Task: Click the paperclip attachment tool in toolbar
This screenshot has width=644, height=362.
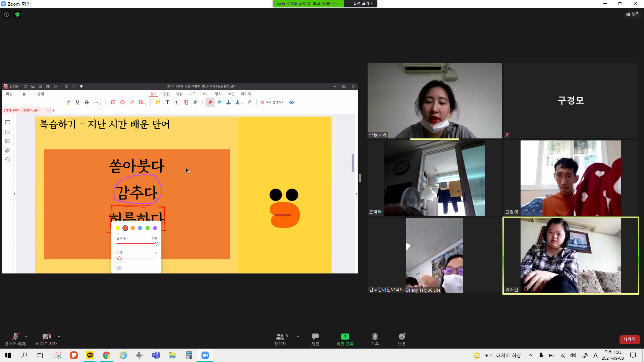Action: point(195,102)
